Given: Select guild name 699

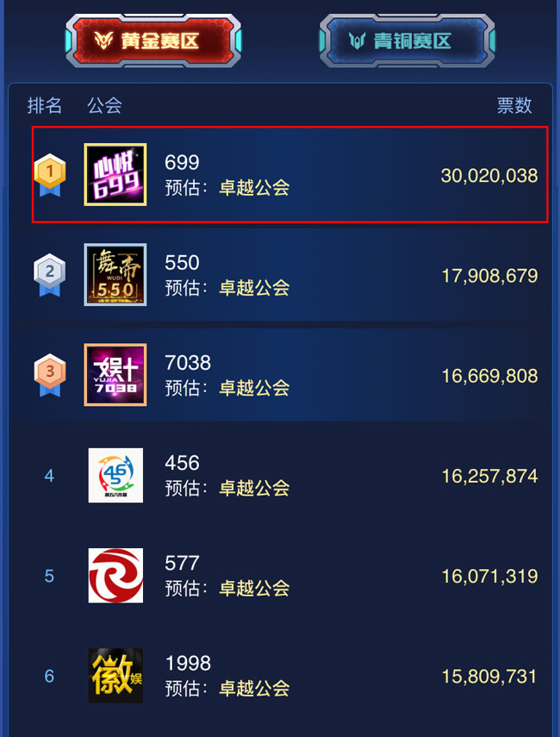Looking at the screenshot, I should pos(182,163).
